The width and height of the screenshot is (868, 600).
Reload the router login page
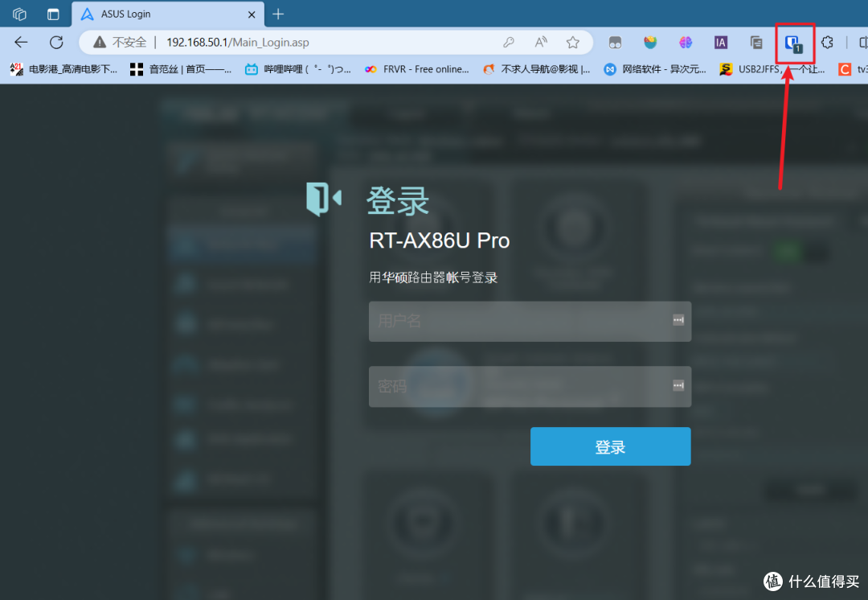pyautogui.click(x=56, y=42)
